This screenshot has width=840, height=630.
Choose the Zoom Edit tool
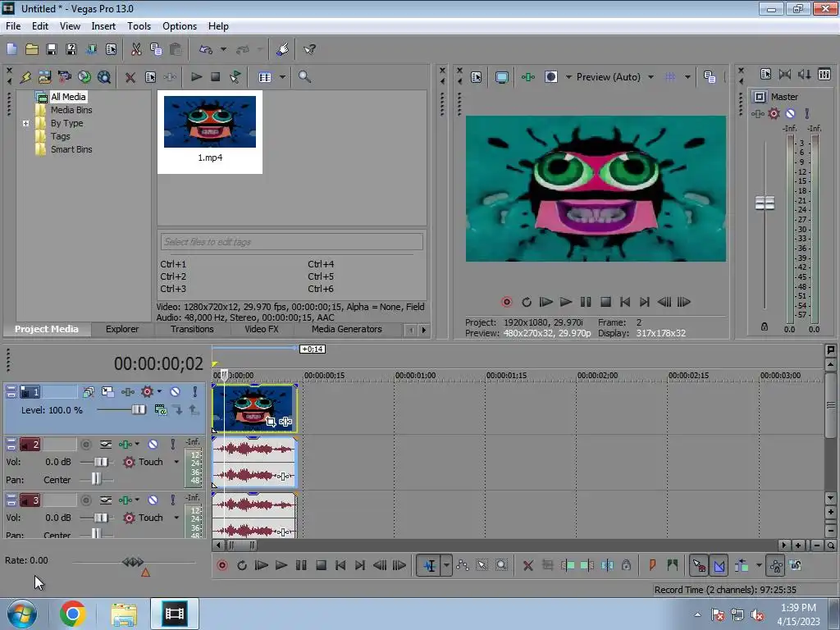(501, 565)
